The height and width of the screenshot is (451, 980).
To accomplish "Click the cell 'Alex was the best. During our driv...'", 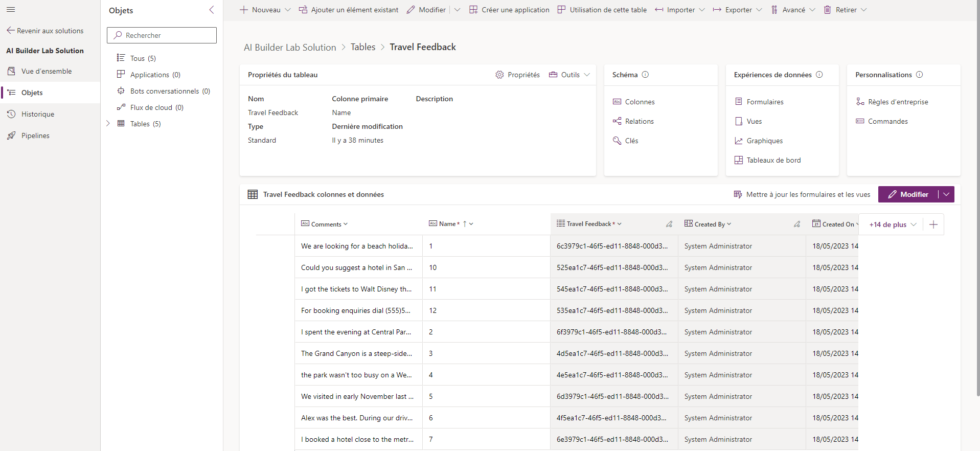I will (x=359, y=418).
